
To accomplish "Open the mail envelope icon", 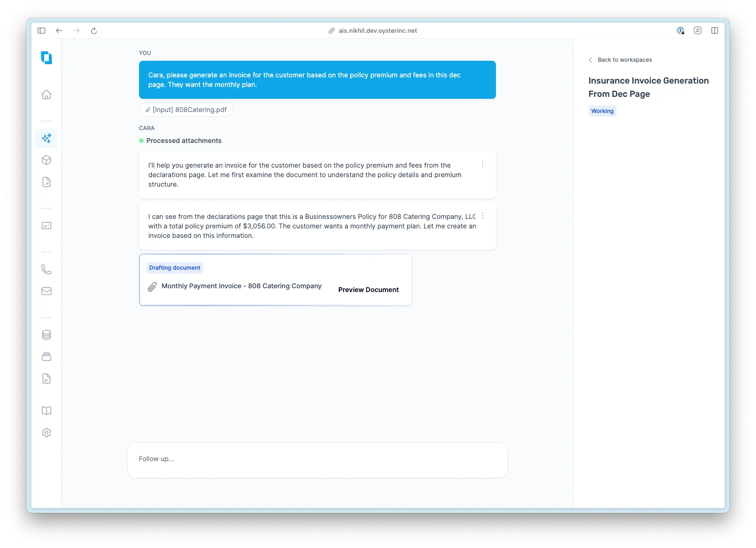I will click(x=47, y=291).
